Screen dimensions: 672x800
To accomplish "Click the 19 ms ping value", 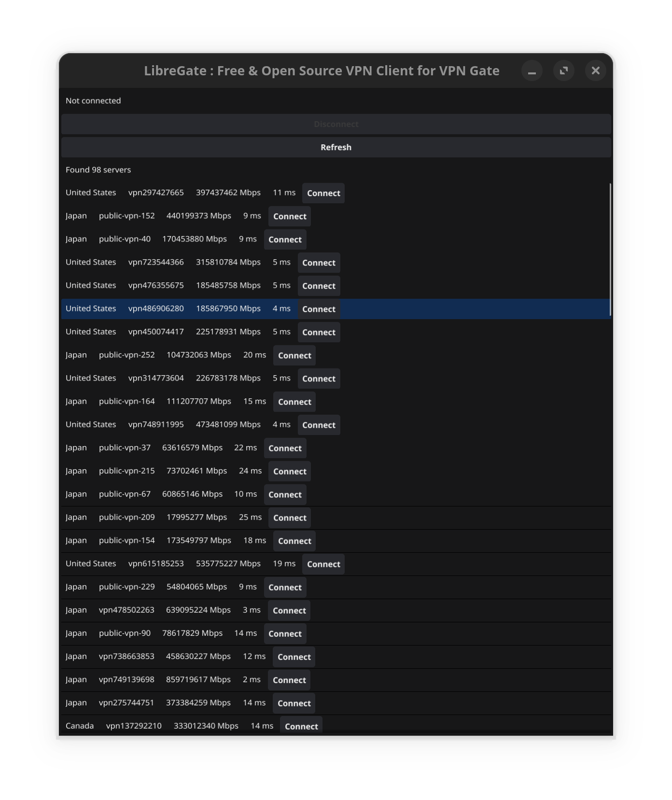I will [284, 563].
